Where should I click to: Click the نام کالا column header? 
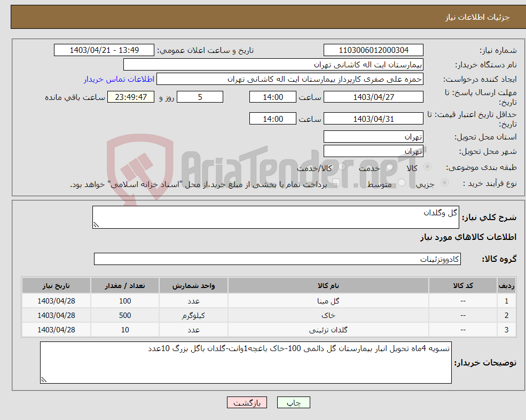[x=328, y=285]
